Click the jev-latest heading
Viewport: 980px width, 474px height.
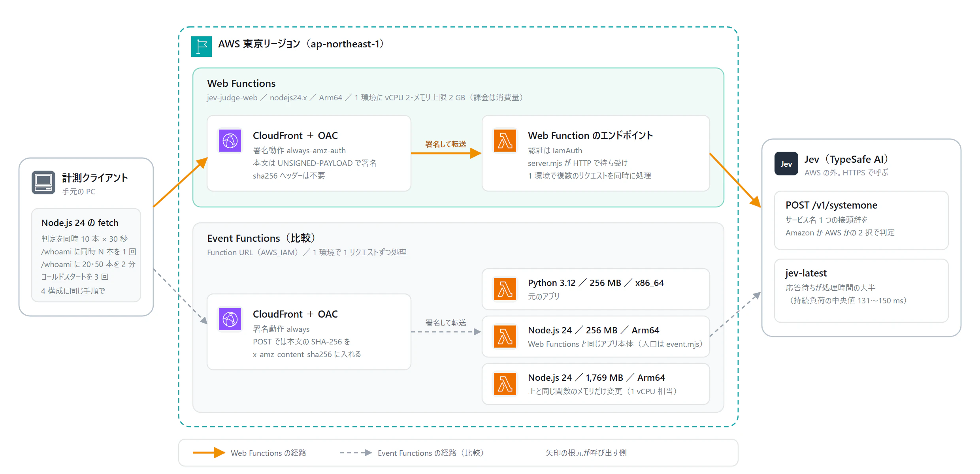click(806, 273)
